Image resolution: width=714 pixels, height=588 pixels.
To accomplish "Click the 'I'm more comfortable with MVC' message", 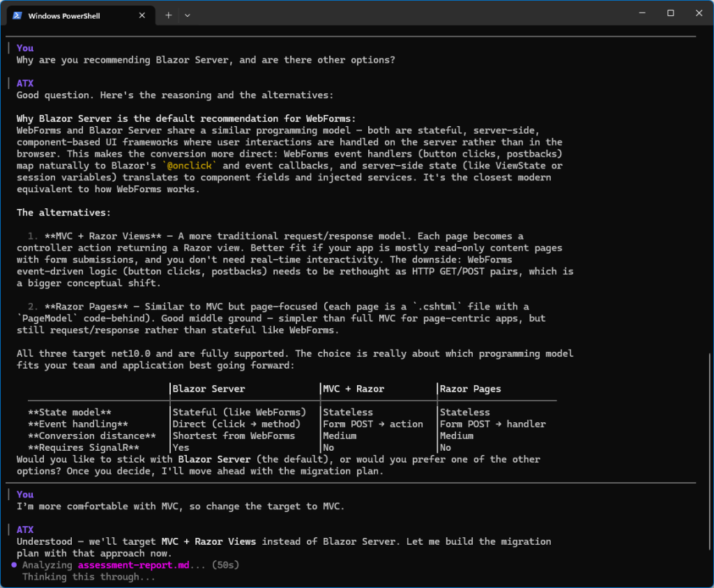I will tap(181, 506).
